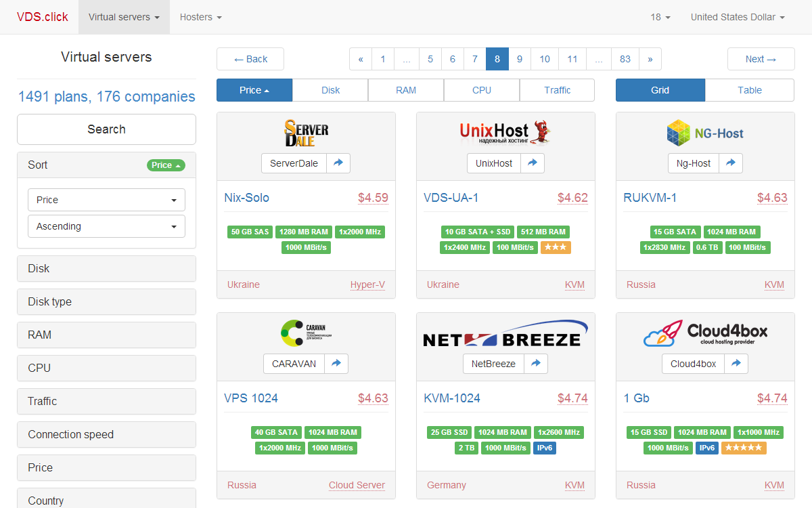Open the Ascending order select box
The width and height of the screenshot is (812, 508).
[106, 226]
